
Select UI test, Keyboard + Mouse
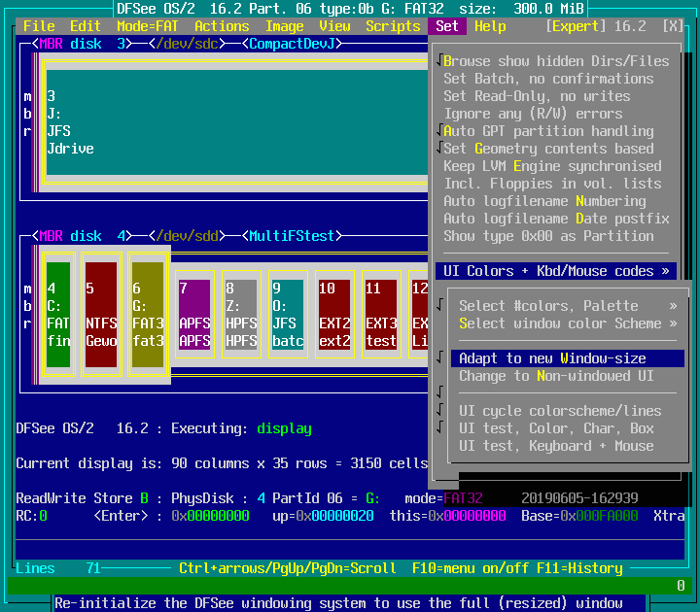[x=568, y=446]
